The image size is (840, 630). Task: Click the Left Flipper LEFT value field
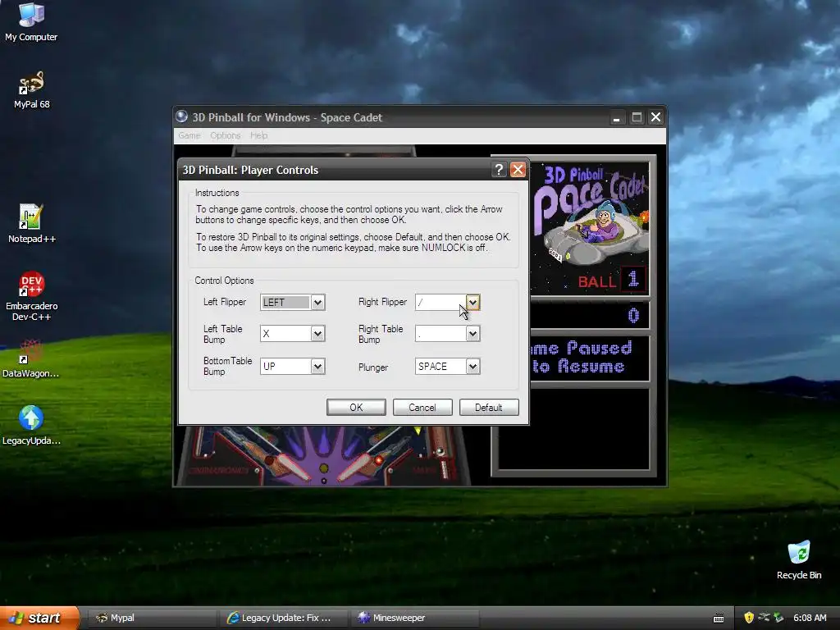(285, 302)
